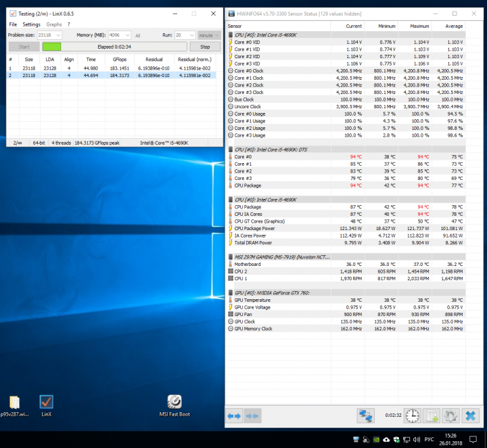Screen dimensions: 487x448
Task: Select the GPU Fan sensor row
Action: [x=346, y=315]
